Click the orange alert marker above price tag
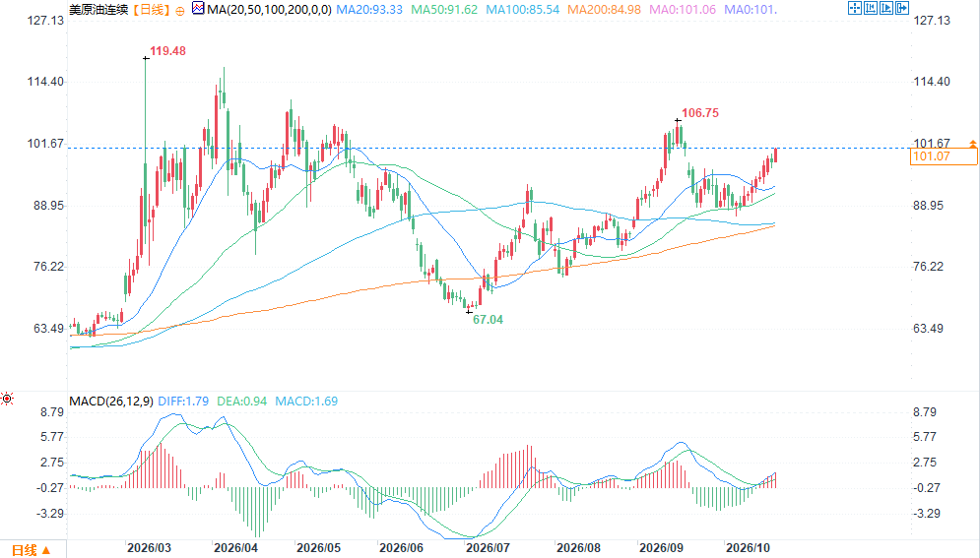 tap(972, 145)
